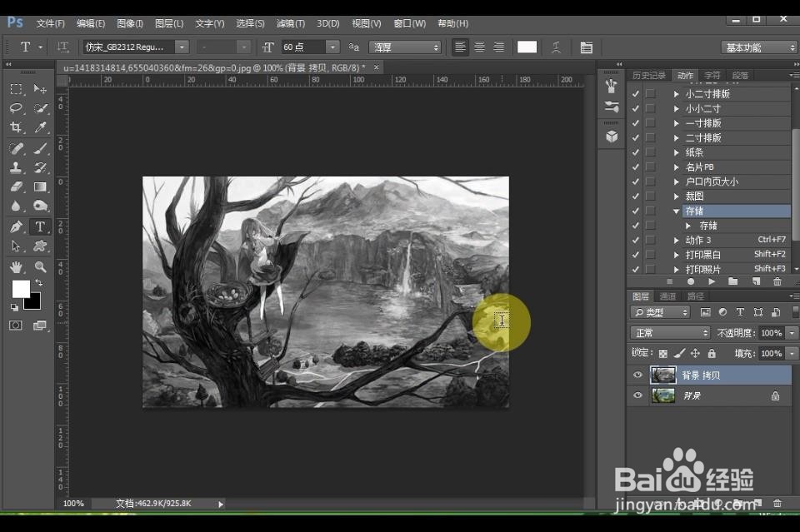
Task: Switch to 历史记录 tab
Action: (x=649, y=76)
